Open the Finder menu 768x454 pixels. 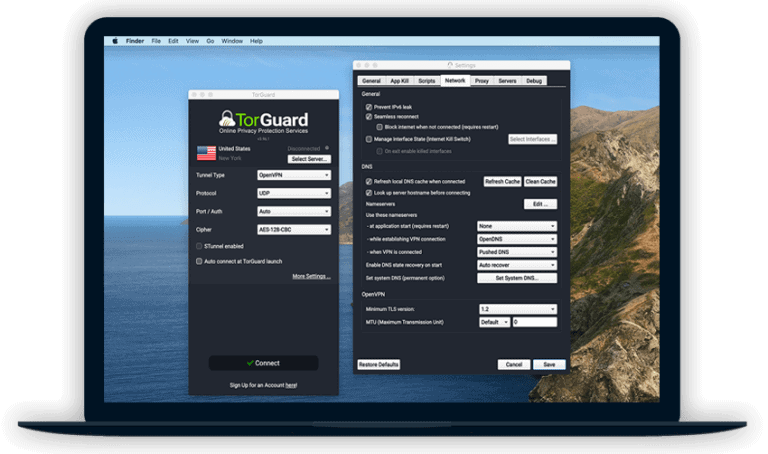135,41
